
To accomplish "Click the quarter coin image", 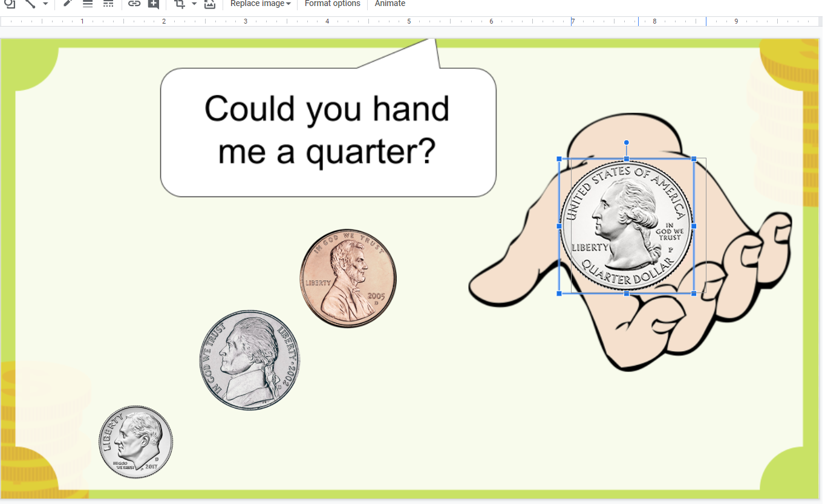I will point(626,226).
